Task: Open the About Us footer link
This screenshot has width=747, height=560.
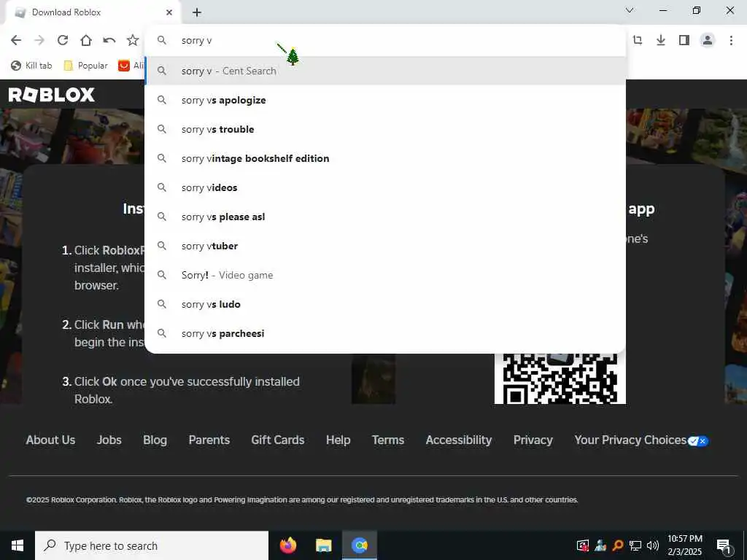Action: click(50, 440)
